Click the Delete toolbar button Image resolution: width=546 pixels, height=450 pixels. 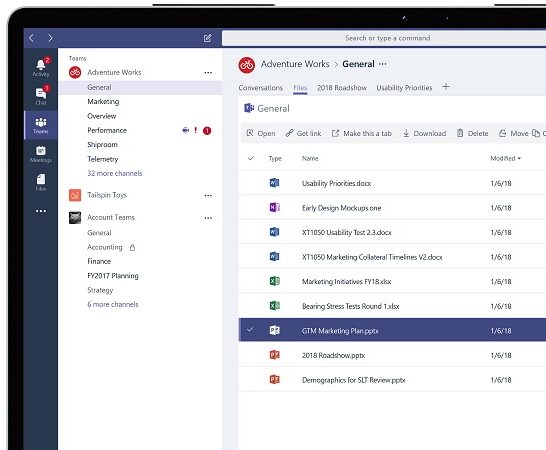coord(473,133)
